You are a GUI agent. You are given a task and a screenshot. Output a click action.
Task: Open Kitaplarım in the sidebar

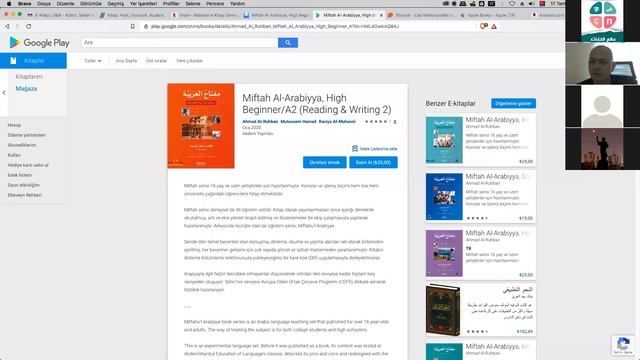click(29, 77)
